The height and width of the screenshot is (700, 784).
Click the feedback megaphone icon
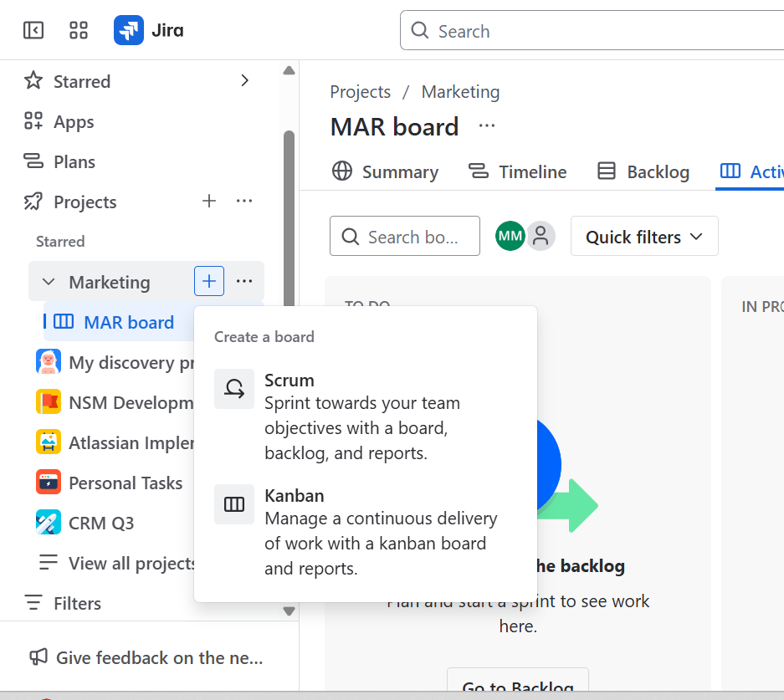point(38,657)
